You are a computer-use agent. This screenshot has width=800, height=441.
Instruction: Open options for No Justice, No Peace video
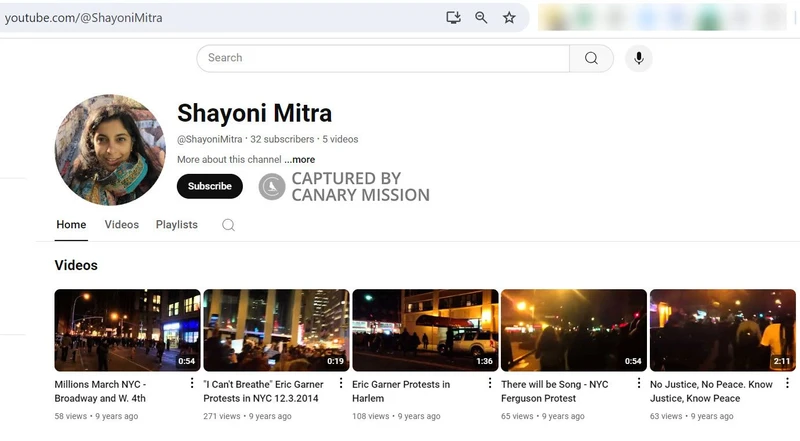[787, 383]
